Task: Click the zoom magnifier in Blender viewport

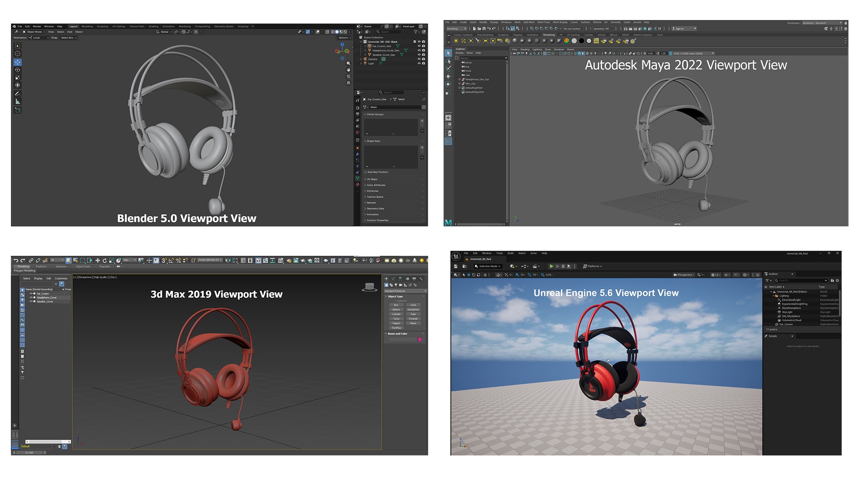Action: point(348,63)
